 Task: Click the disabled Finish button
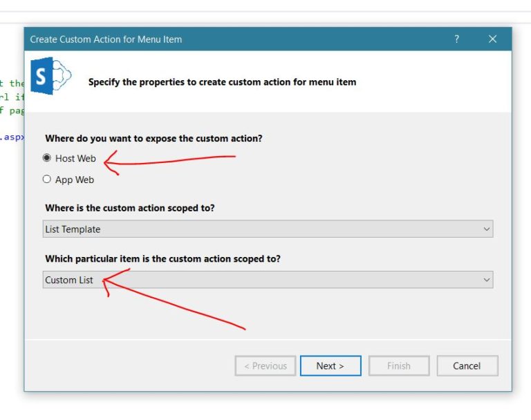399,366
